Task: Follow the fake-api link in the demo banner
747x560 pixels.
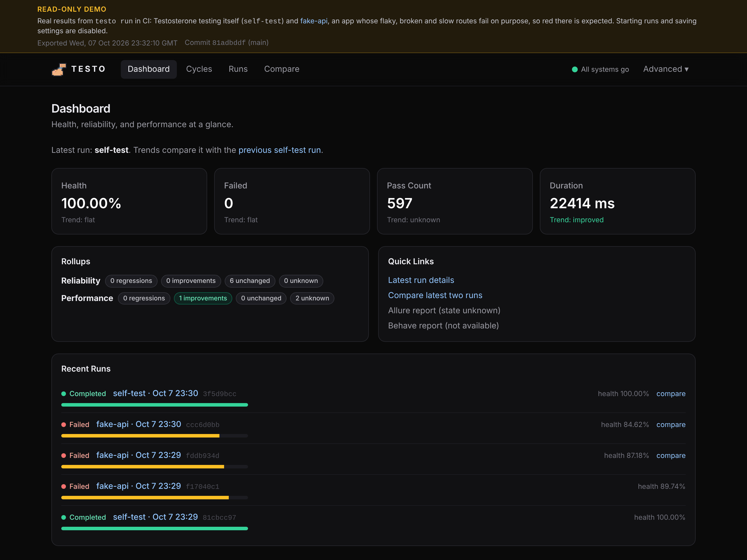Action: click(x=314, y=21)
